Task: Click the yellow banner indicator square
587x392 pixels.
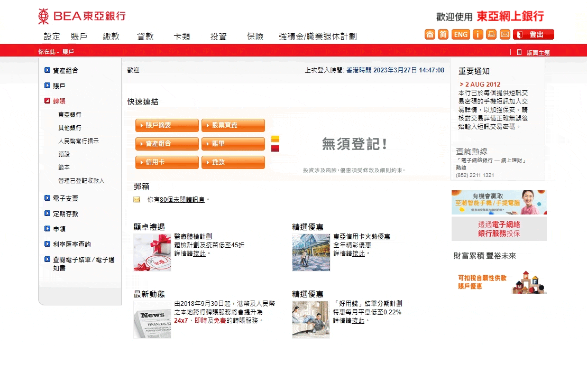Action: pyautogui.click(x=275, y=139)
